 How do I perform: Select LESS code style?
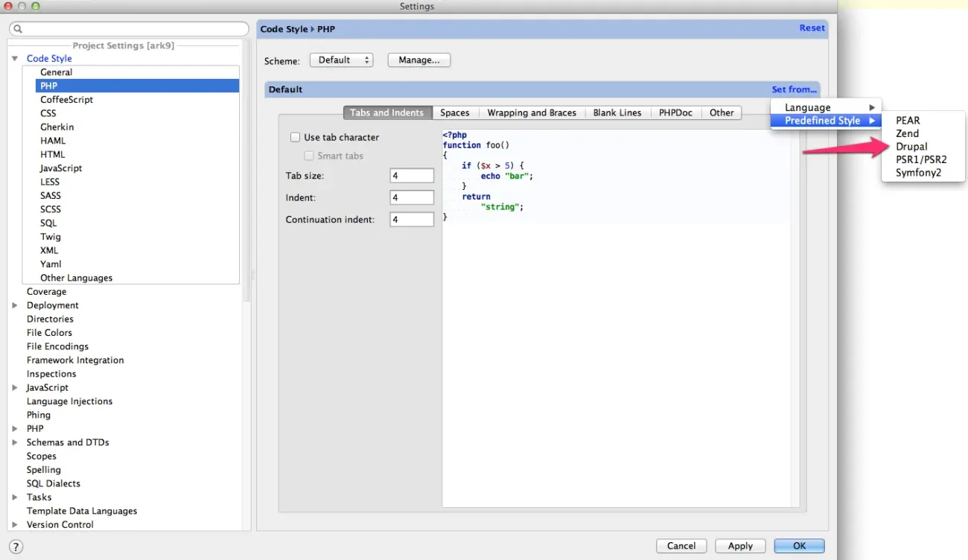50,182
